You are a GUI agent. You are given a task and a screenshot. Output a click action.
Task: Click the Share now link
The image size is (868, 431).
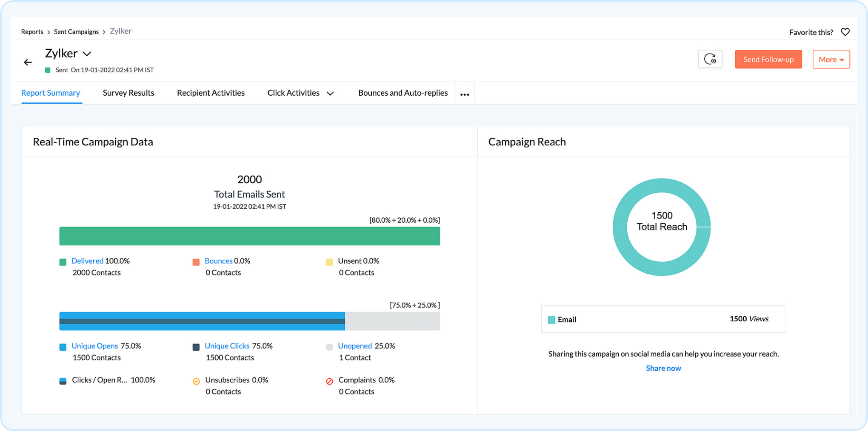[x=663, y=368]
